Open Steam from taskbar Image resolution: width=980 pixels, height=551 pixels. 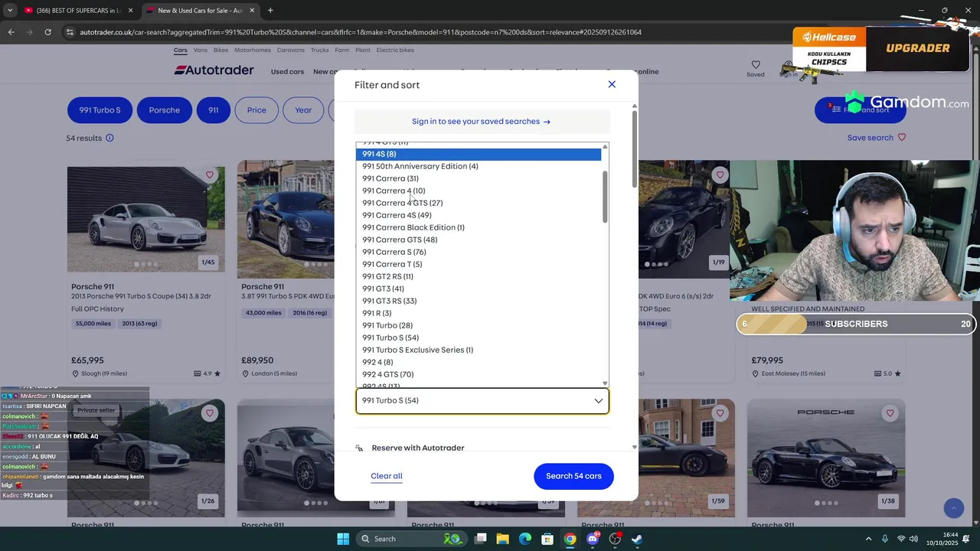[x=637, y=539]
